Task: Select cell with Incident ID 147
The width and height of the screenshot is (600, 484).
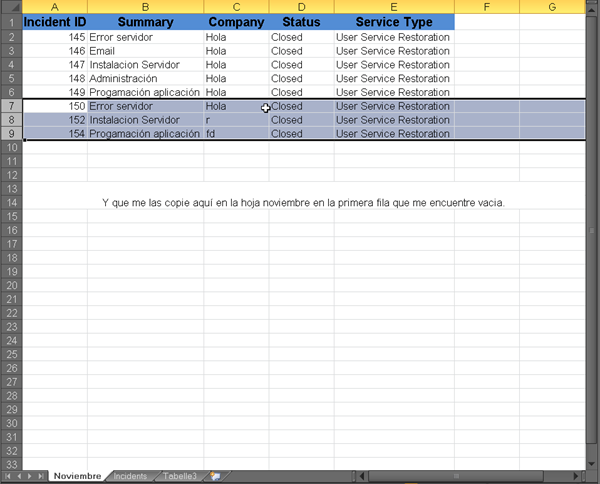Action: 55,65
